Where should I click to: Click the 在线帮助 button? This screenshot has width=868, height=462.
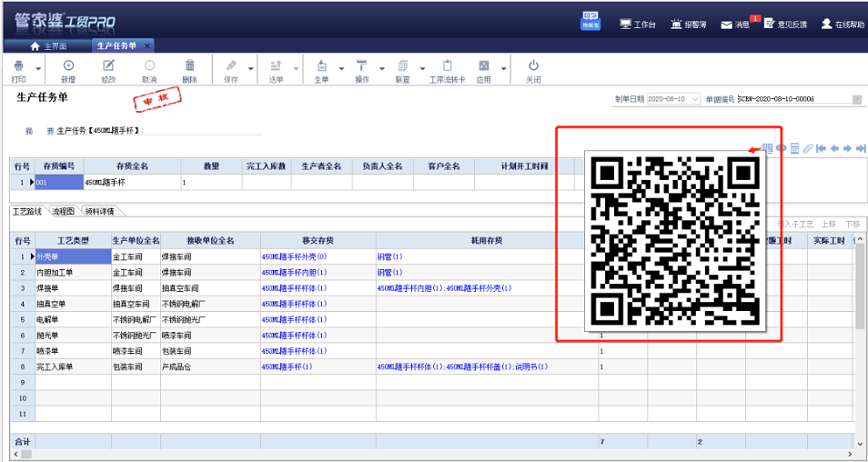pyautogui.click(x=842, y=24)
